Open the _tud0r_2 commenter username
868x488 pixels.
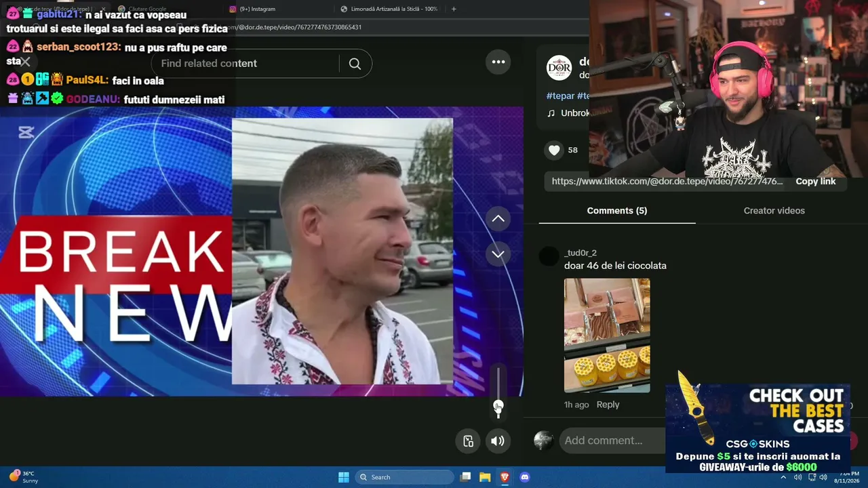tap(580, 253)
